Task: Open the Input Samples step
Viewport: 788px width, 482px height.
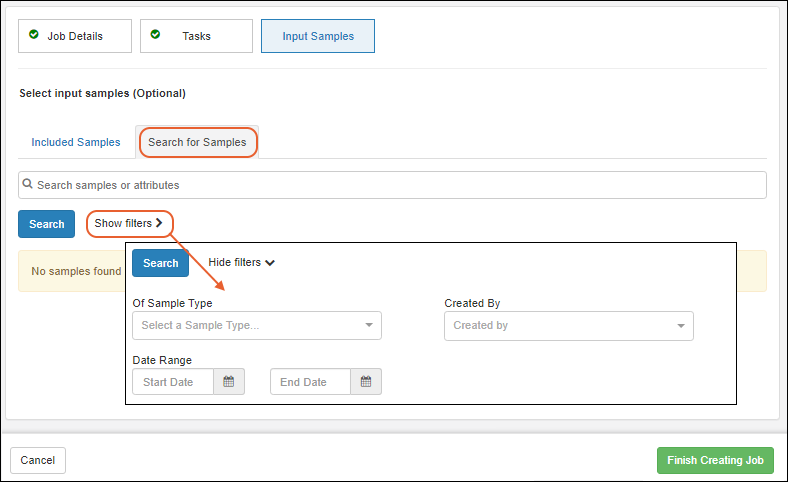Action: pyautogui.click(x=318, y=36)
